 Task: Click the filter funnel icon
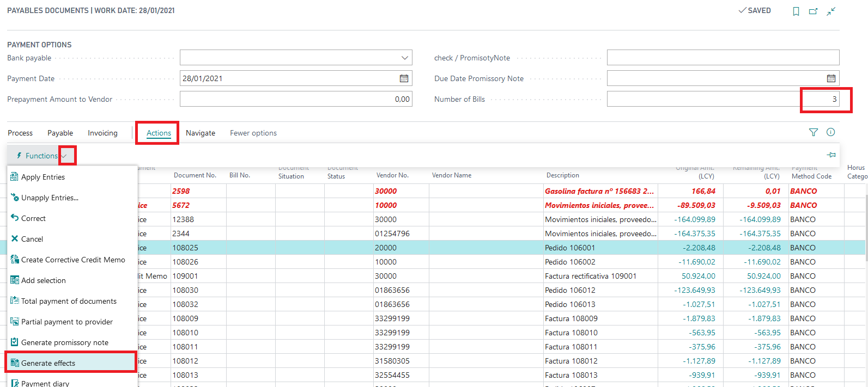coord(814,132)
